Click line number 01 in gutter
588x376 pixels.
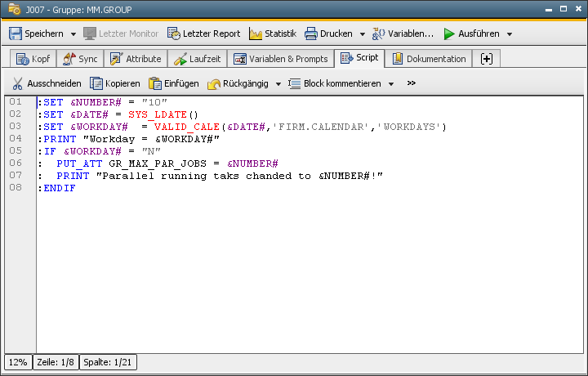pos(16,101)
